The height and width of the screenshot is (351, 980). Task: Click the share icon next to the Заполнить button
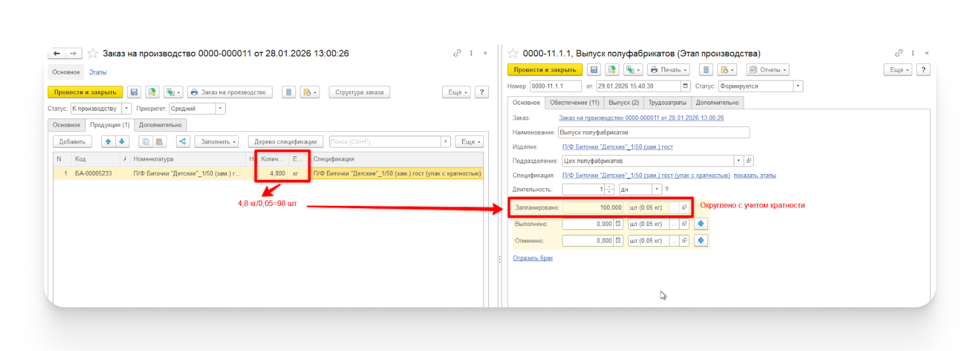point(182,142)
